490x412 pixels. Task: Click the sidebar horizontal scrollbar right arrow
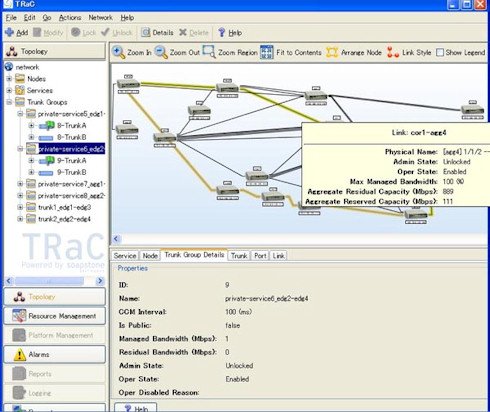[100, 281]
